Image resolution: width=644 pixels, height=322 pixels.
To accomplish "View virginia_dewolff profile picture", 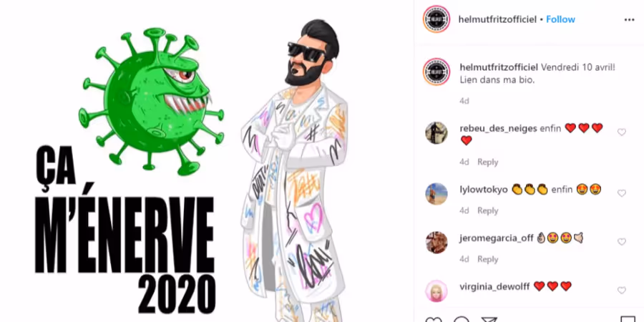I will tap(436, 291).
